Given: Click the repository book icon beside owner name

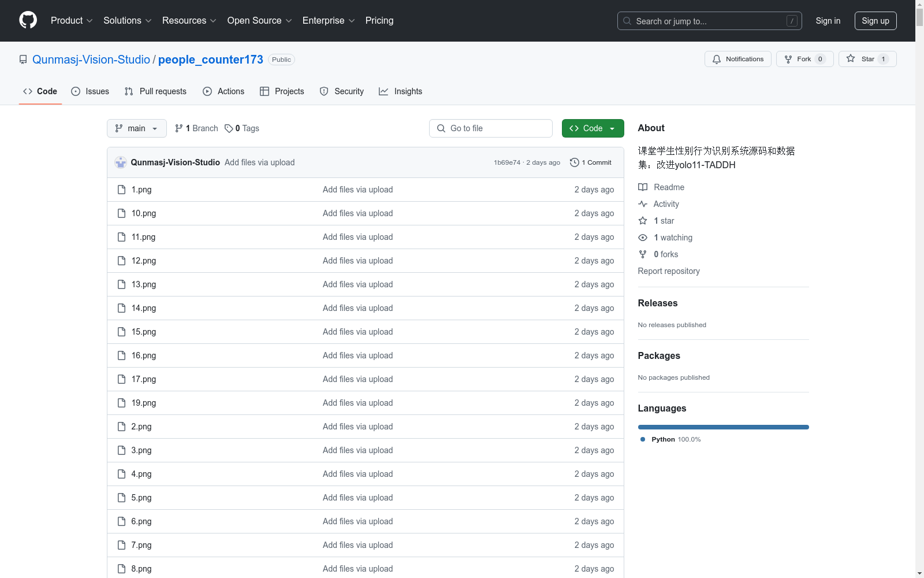Looking at the screenshot, I should tap(23, 60).
